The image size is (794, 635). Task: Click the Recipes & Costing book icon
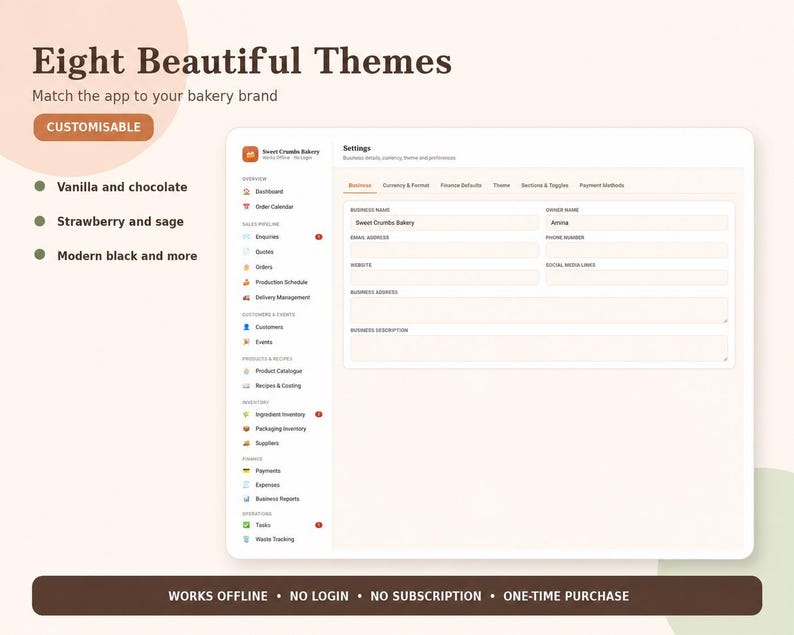click(x=246, y=386)
